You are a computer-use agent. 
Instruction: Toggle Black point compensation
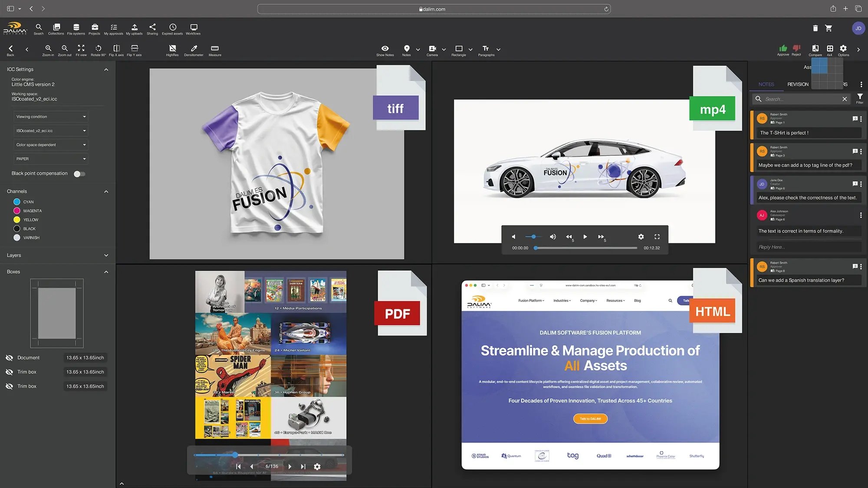(x=79, y=174)
